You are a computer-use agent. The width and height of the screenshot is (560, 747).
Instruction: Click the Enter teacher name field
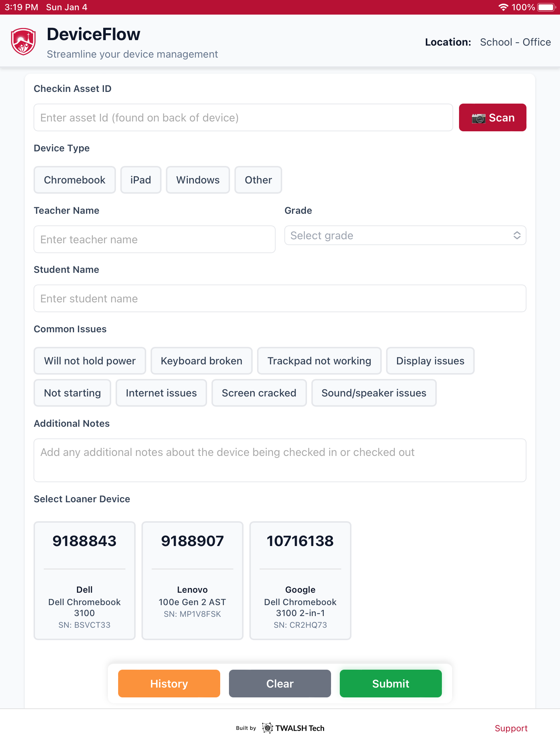click(154, 239)
